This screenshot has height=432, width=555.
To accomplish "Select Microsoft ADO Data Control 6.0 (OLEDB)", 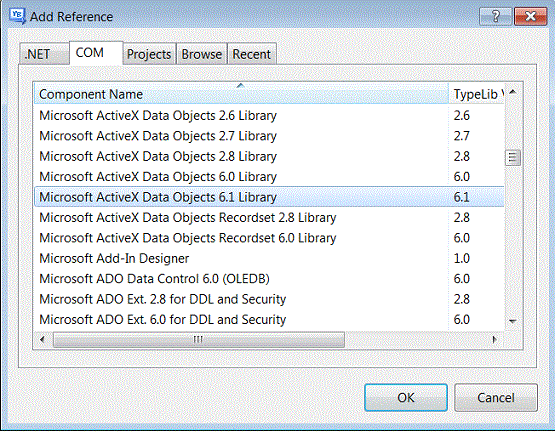I will (269, 279).
